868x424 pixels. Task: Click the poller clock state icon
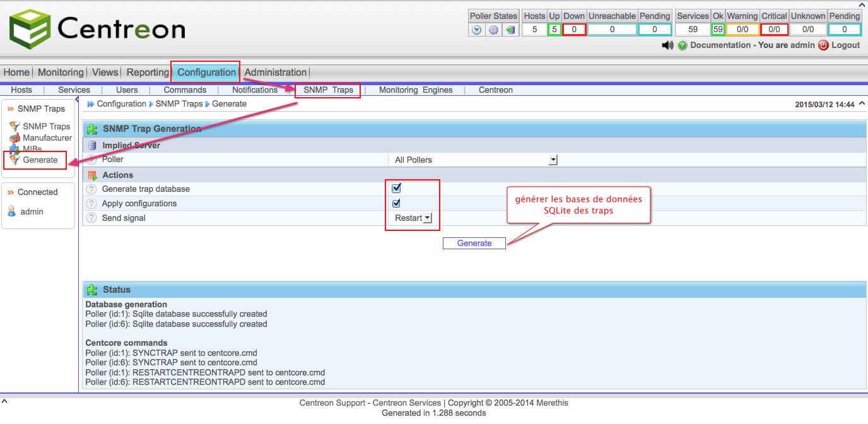tap(477, 30)
